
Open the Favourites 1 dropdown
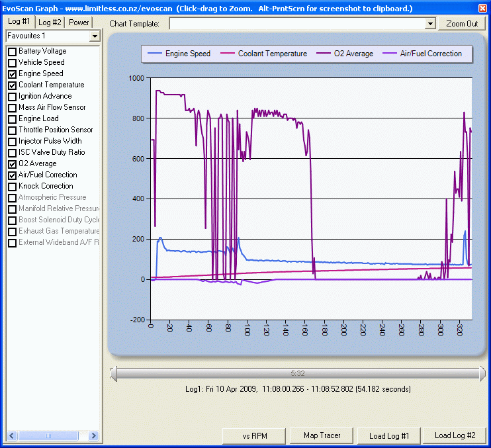(95, 36)
